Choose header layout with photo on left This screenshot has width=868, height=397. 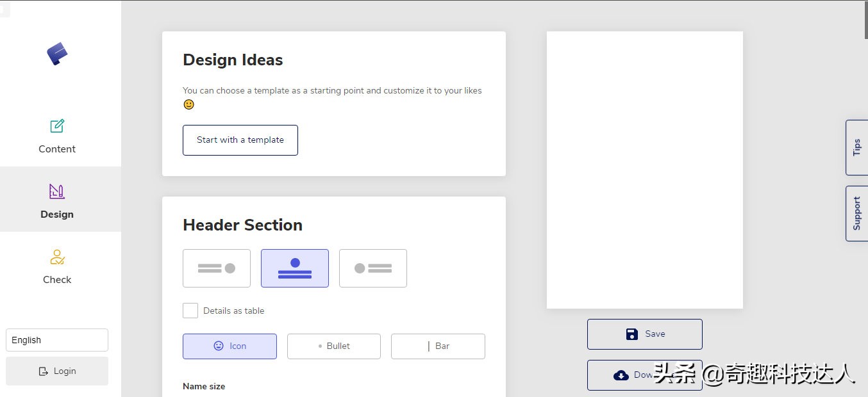point(373,268)
